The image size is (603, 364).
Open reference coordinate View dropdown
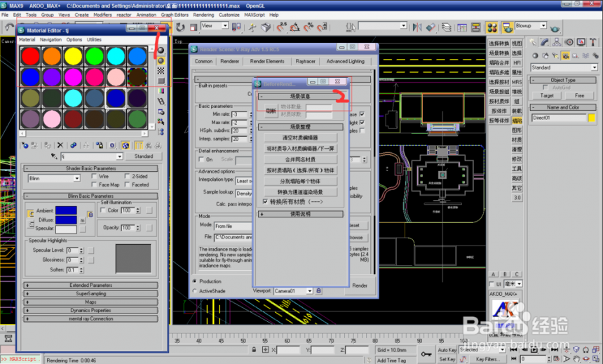point(225,25)
